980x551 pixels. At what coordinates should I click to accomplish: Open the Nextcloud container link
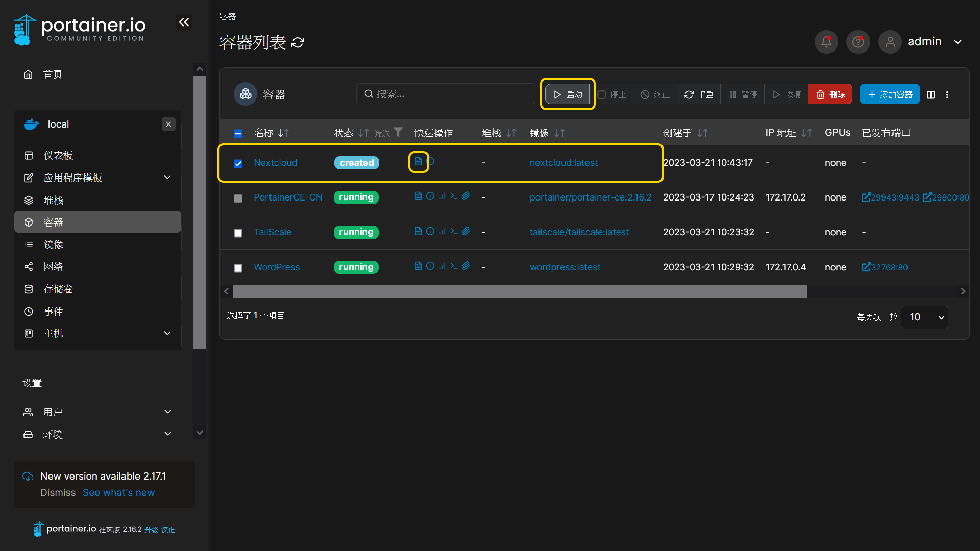click(x=275, y=163)
